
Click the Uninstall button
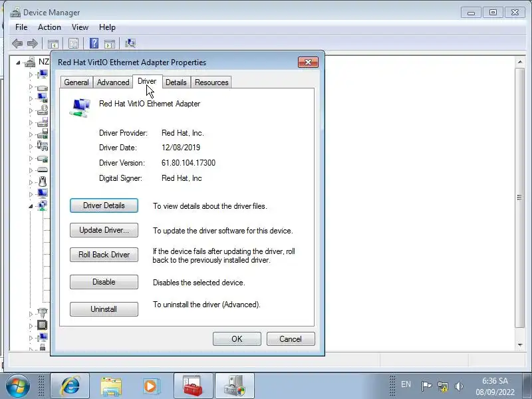pyautogui.click(x=104, y=309)
